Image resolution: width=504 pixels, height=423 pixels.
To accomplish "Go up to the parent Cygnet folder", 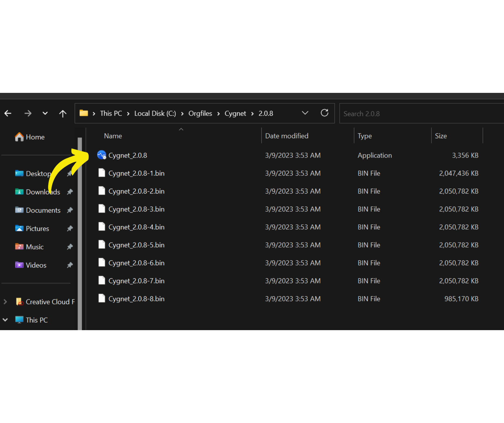I will 63,113.
